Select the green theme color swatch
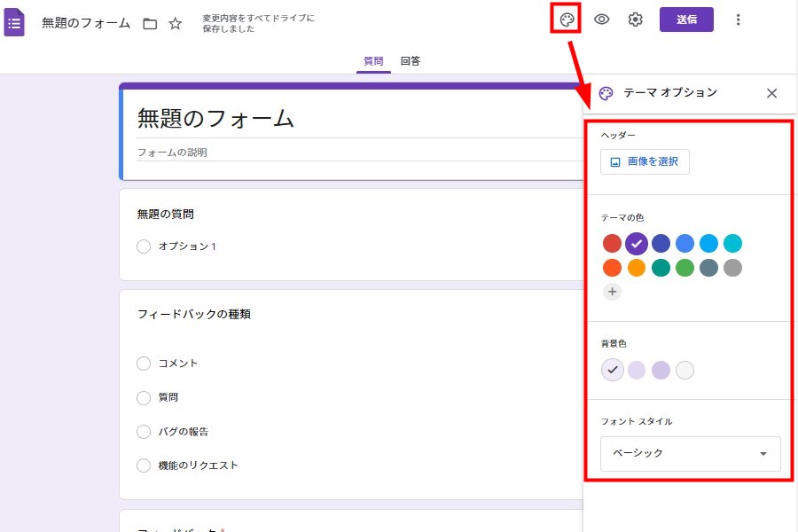798x532 pixels. (x=685, y=267)
